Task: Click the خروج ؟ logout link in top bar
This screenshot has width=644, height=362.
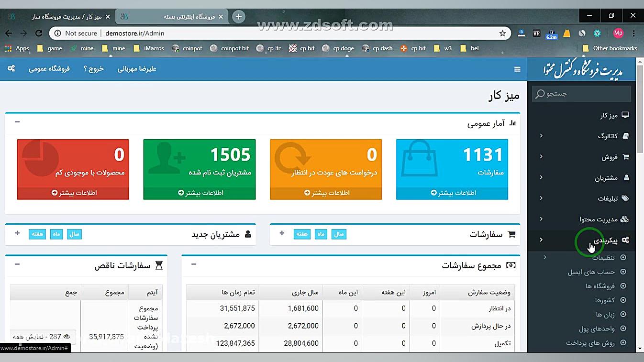Action: 94,69
